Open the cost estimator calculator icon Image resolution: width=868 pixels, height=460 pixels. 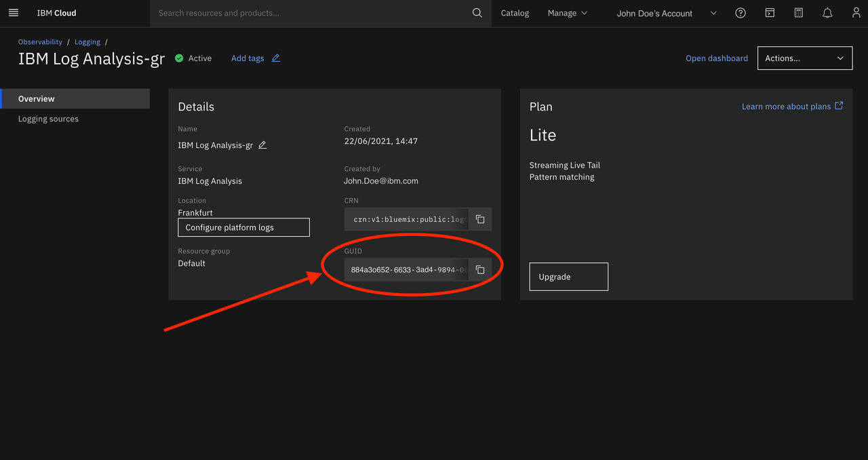799,13
